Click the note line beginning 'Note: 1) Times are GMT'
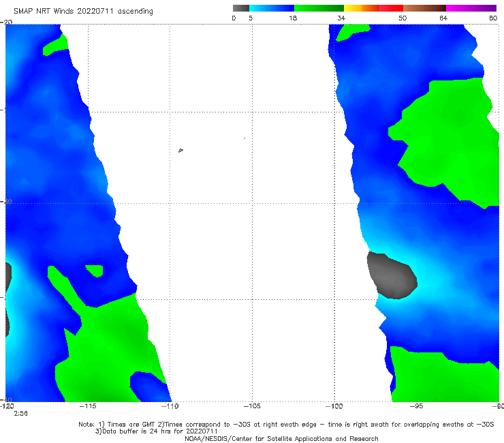504x443 pixels. tap(286, 425)
